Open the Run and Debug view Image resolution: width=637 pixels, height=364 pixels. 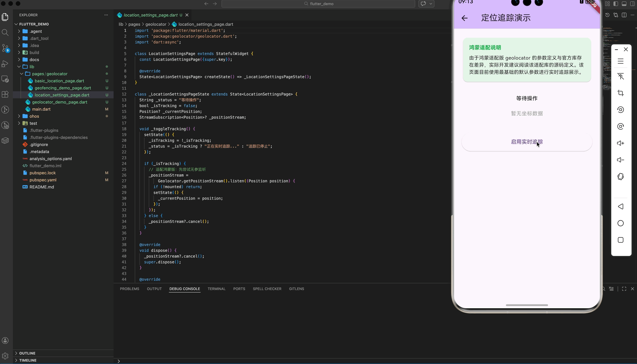5,64
